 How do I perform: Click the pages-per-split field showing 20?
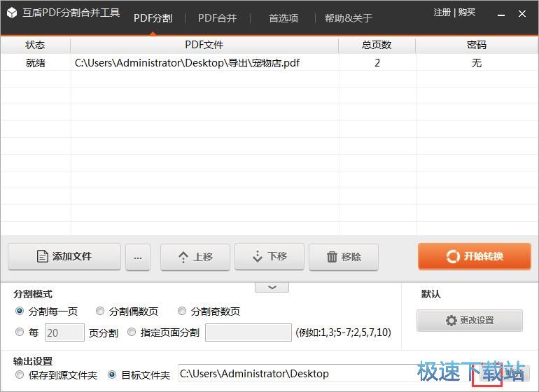coord(64,332)
